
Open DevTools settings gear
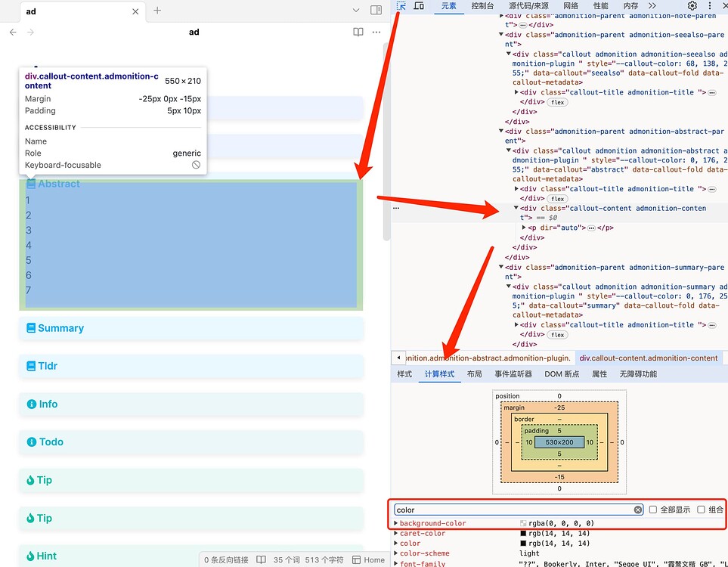pyautogui.click(x=692, y=6)
